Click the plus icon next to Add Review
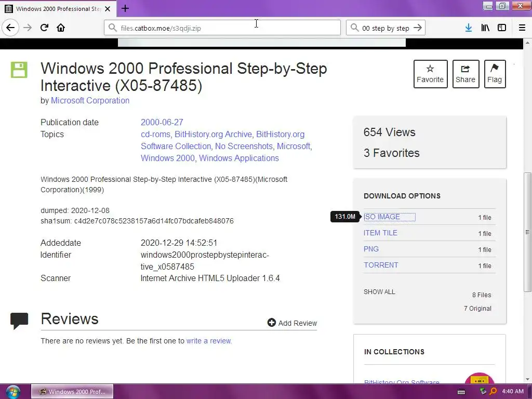Viewport: 532px width, 399px height. 271,323
